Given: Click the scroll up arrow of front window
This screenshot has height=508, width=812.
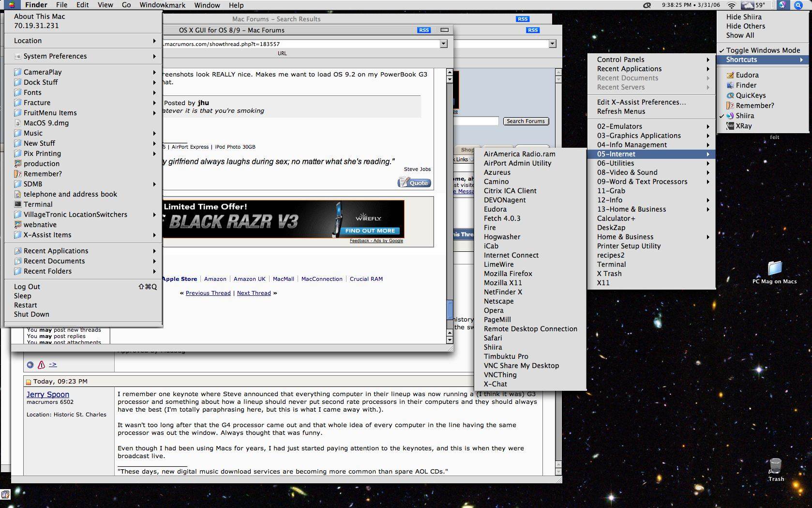Looking at the screenshot, I should point(450,72).
